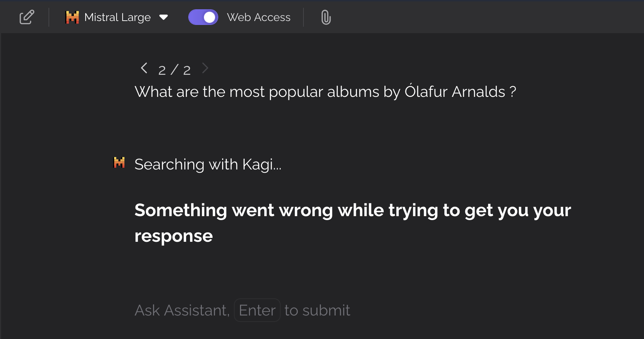
Task: Click the Searching with Kagi status text
Action: [208, 165]
